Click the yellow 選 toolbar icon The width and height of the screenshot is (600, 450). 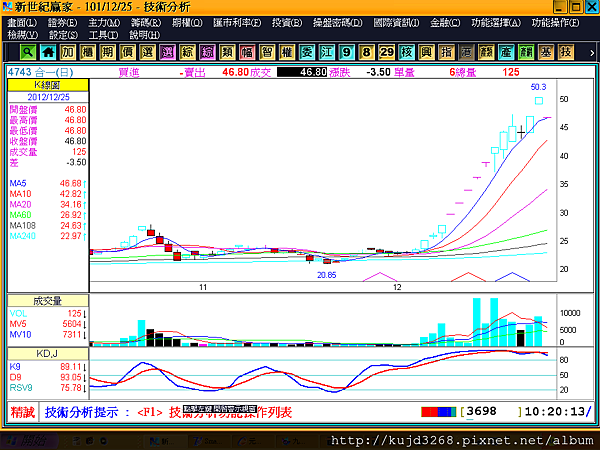click(148, 52)
